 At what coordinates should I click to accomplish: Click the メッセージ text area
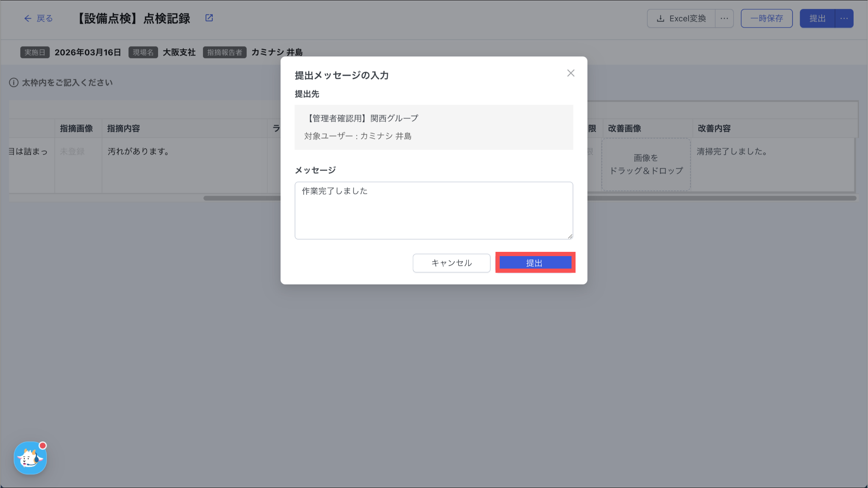[x=434, y=210]
